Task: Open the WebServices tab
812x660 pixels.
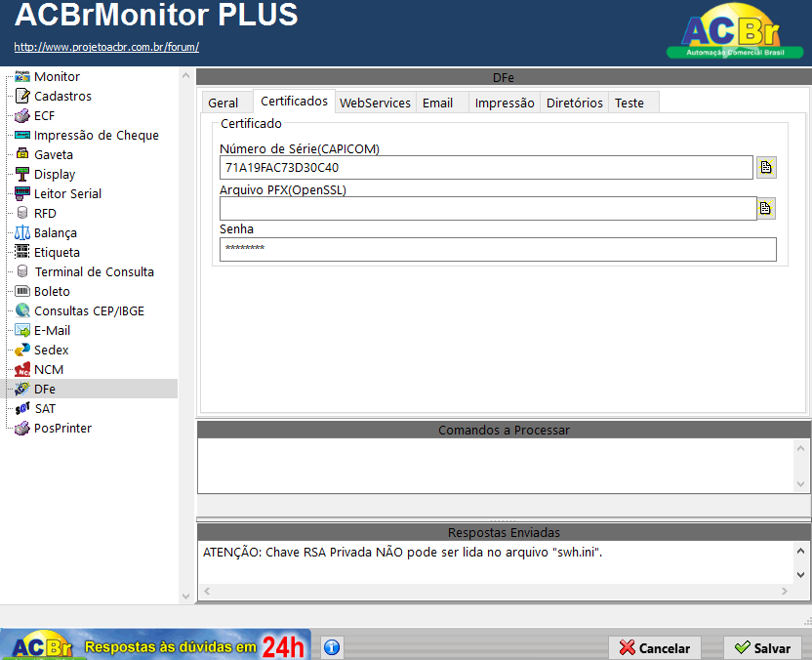Action: (376, 103)
